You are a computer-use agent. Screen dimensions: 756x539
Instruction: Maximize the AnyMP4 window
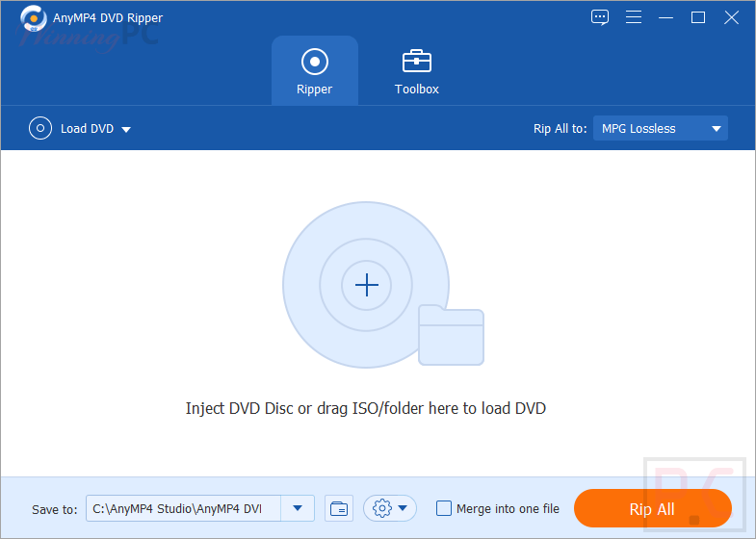[698, 18]
